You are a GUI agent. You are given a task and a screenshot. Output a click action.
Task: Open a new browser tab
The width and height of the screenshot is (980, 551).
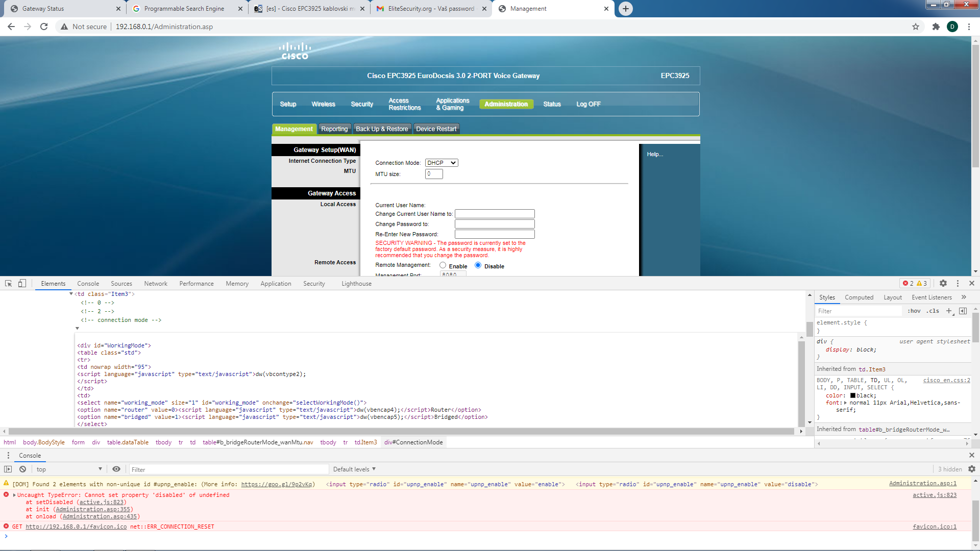coord(625,9)
